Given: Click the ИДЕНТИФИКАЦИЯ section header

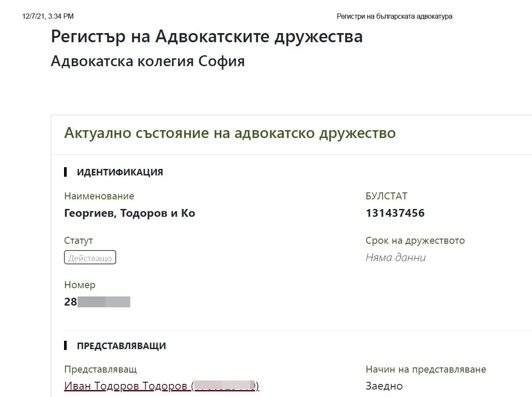Looking at the screenshot, I should coord(120,172).
